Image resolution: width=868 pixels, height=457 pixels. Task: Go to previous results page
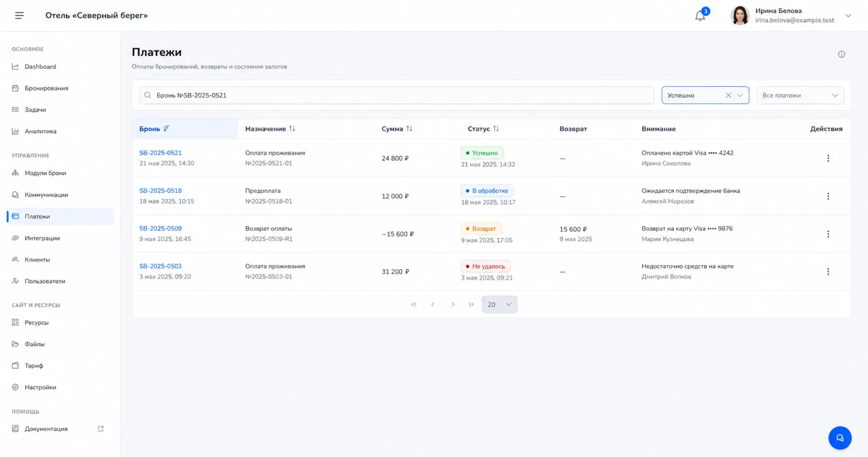point(433,304)
